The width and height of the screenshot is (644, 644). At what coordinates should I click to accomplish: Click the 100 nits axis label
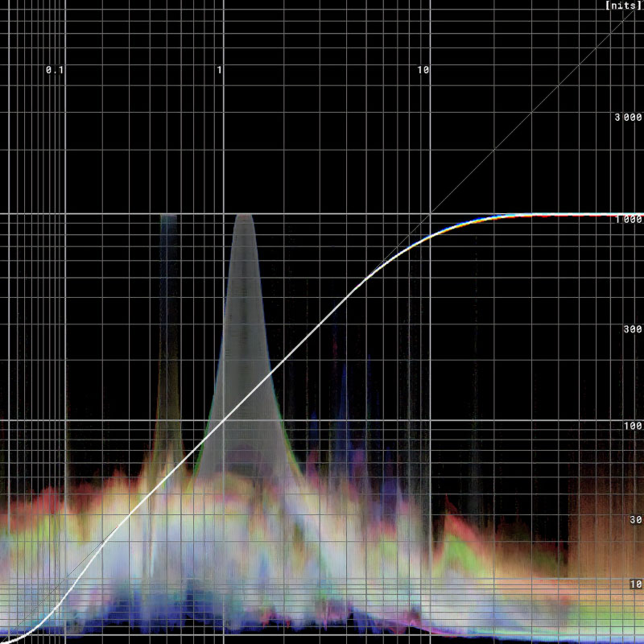click(x=633, y=427)
